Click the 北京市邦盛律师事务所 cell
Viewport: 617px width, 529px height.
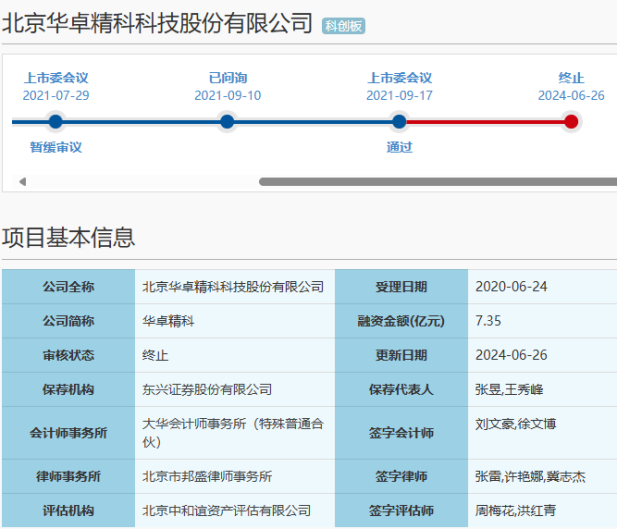(x=235, y=477)
